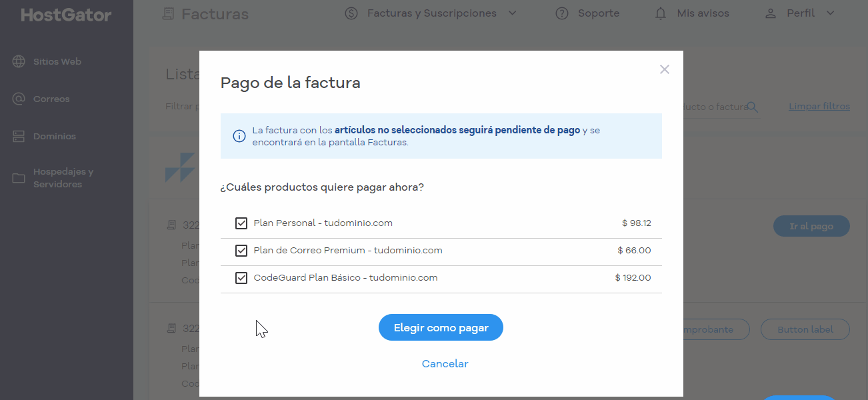
Task: Click the question '¿Cuáles productos quiere pagar ahora?'
Action: (322, 187)
